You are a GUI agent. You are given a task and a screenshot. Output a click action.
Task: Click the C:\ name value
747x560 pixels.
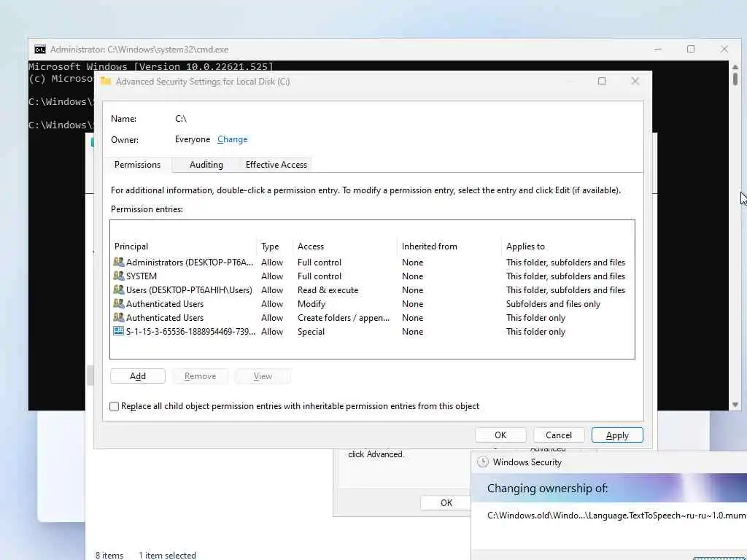181,118
